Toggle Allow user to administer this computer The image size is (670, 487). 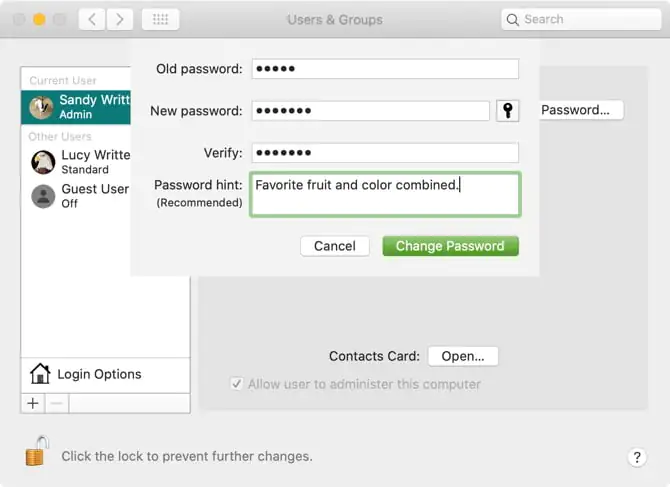(237, 384)
